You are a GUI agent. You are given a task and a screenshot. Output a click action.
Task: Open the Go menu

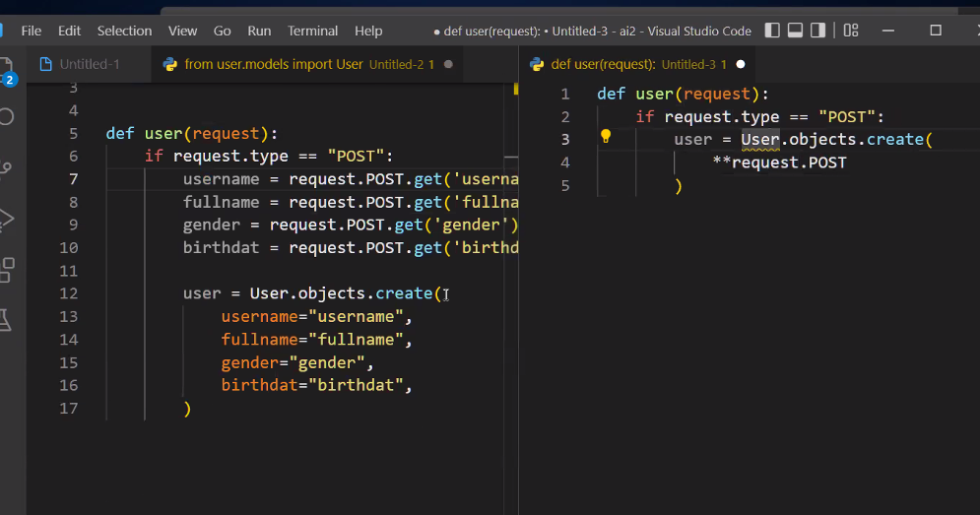[x=222, y=31]
